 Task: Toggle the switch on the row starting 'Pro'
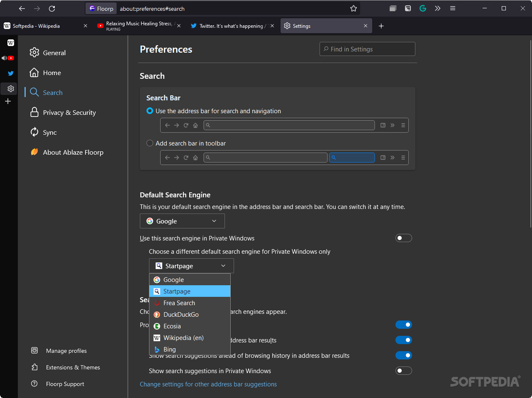pyautogui.click(x=403, y=325)
